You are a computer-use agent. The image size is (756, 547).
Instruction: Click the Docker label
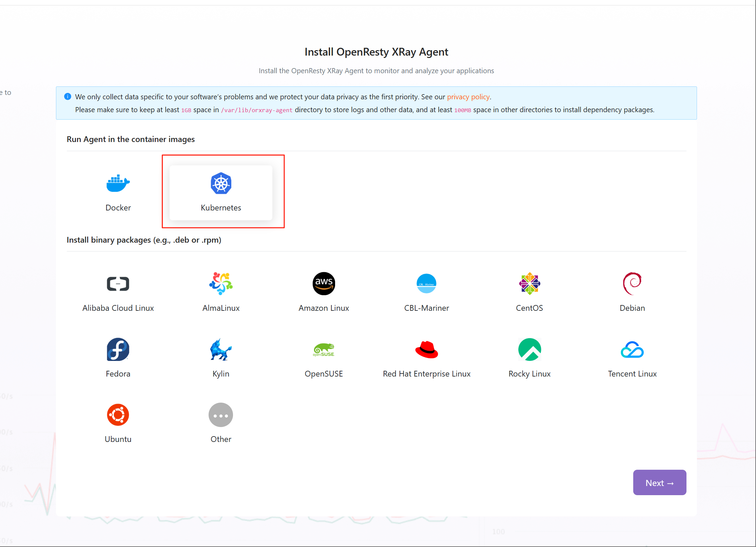pyautogui.click(x=118, y=207)
